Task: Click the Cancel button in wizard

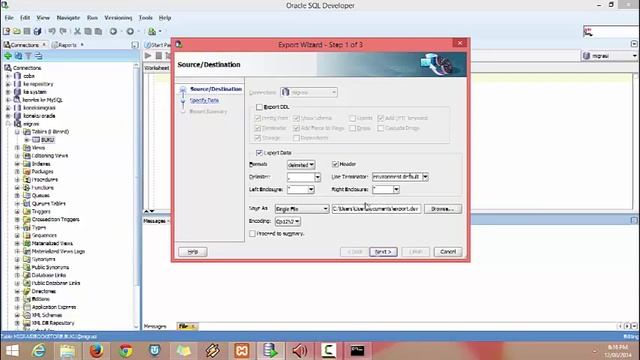Action: (448, 252)
